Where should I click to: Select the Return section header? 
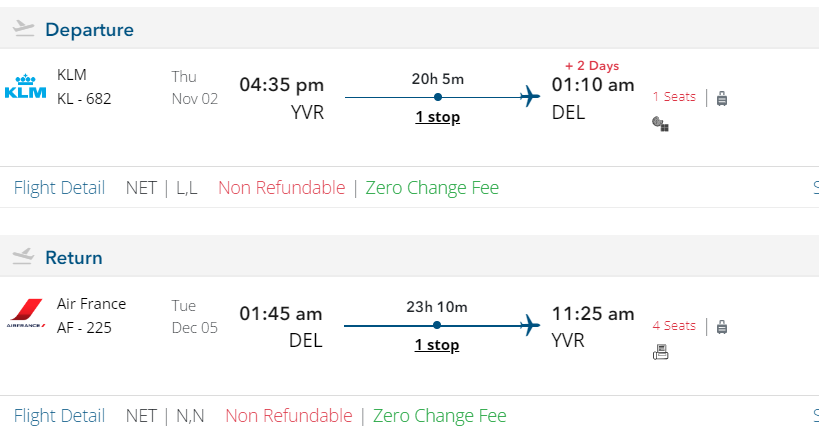(x=74, y=257)
